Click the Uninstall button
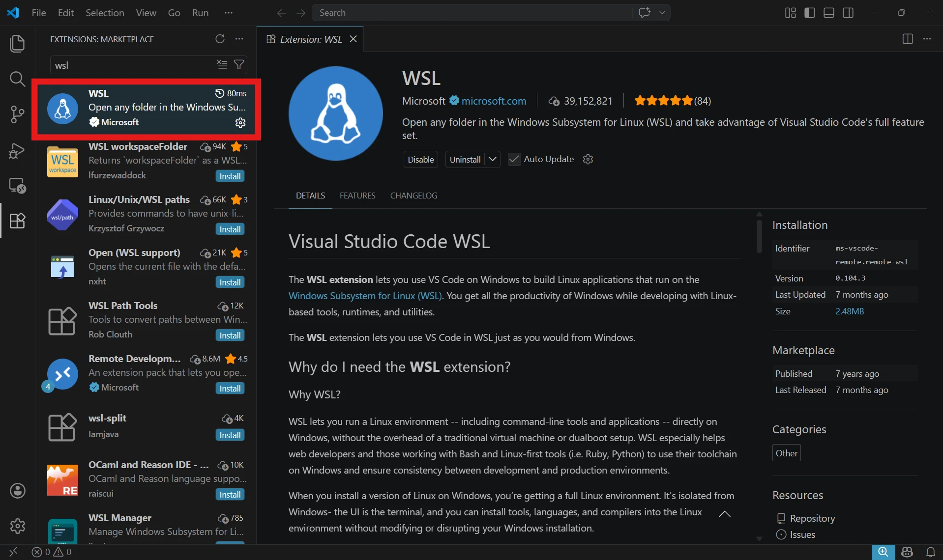 click(465, 159)
